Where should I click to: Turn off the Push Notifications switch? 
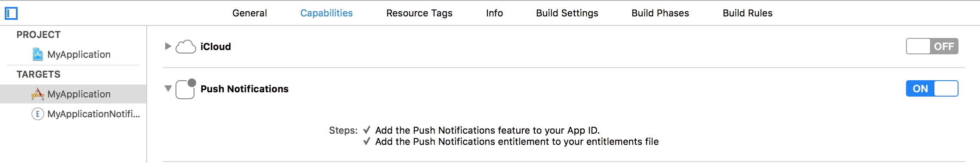click(932, 88)
